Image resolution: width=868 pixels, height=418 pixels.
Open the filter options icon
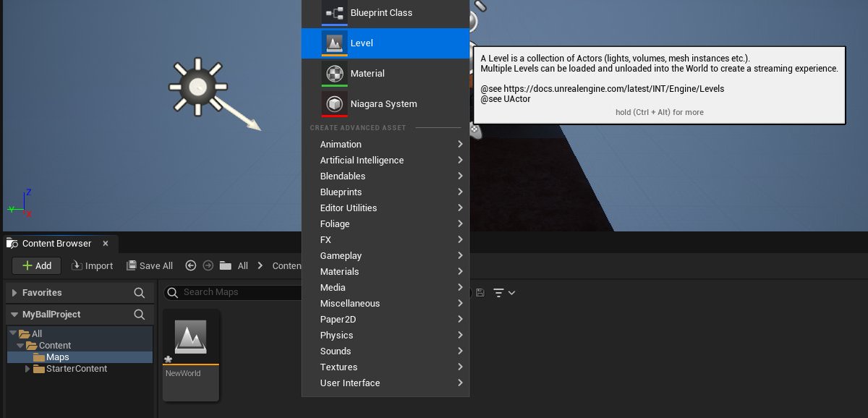coord(503,292)
